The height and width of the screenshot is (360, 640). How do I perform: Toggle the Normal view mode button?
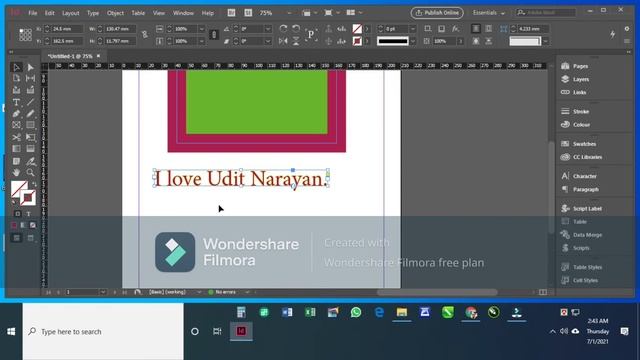click(16, 238)
